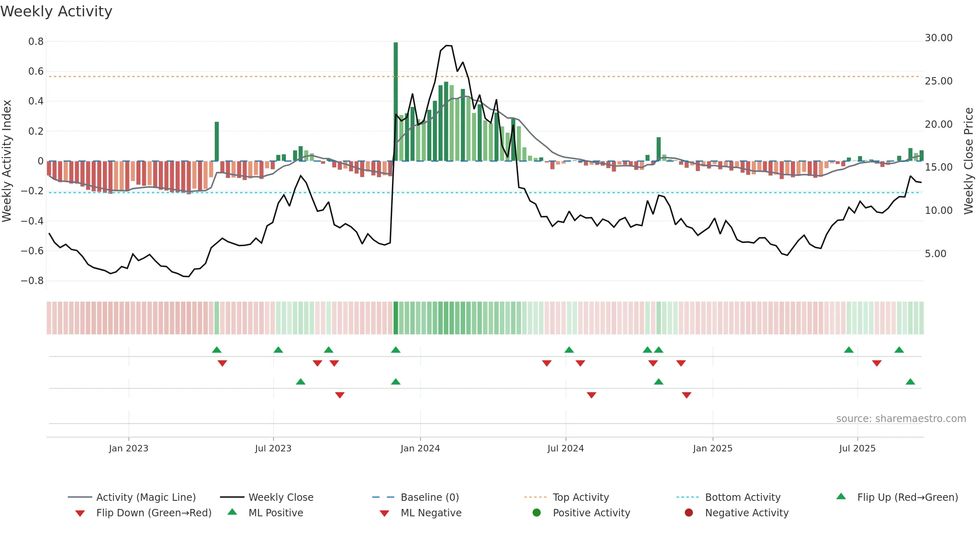Click the Weekly Activity chart title
The height and width of the screenshot is (551, 980).
click(x=56, y=11)
